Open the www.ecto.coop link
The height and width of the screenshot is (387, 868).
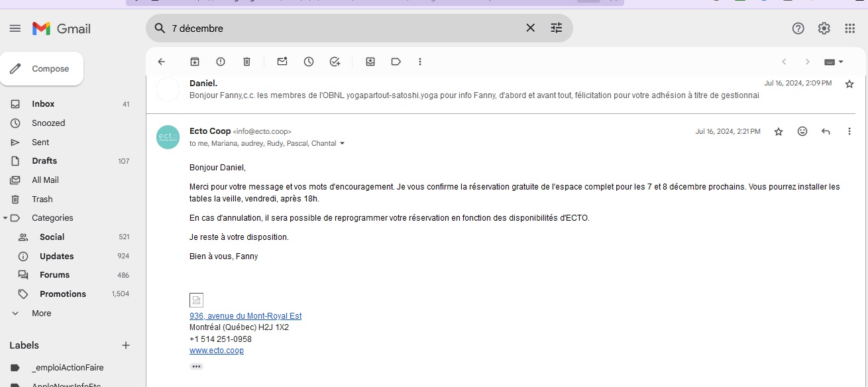217,351
